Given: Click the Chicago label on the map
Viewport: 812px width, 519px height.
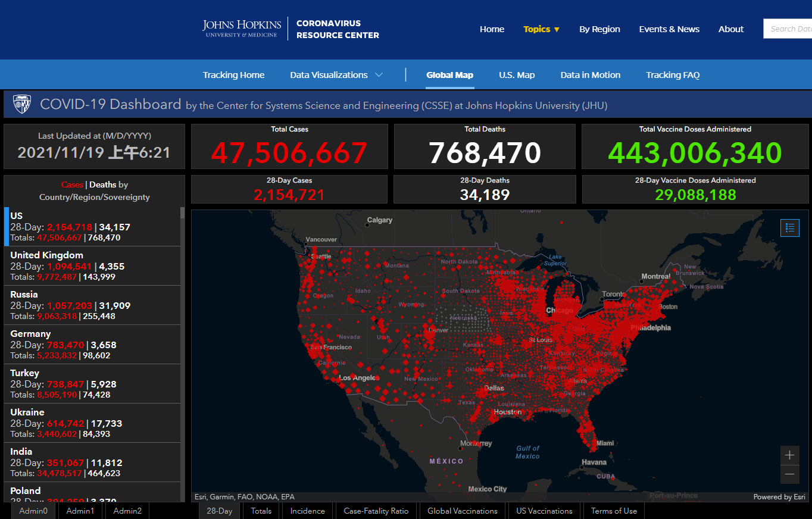Looking at the screenshot, I should tap(560, 311).
